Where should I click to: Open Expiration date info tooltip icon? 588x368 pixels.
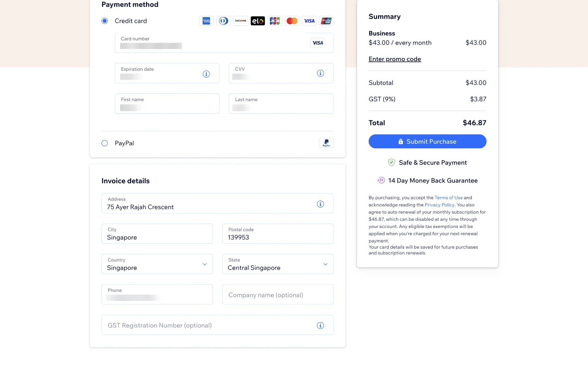point(206,74)
